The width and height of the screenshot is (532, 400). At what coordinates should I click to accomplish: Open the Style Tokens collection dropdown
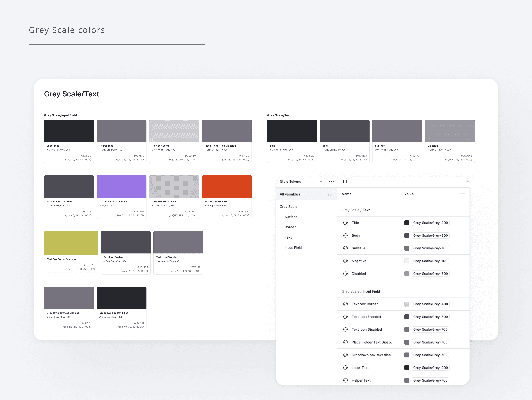pos(301,182)
